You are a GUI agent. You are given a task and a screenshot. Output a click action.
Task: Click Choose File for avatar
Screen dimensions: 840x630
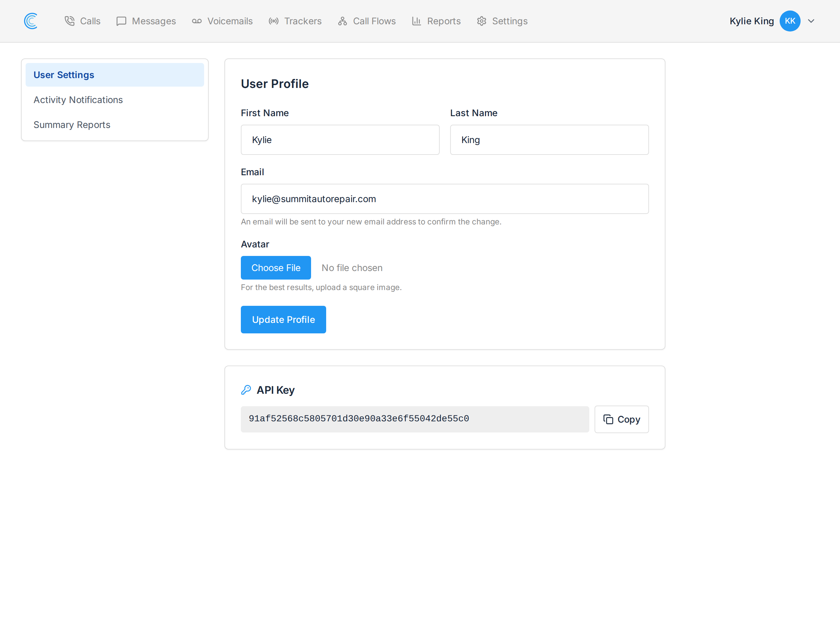276,268
